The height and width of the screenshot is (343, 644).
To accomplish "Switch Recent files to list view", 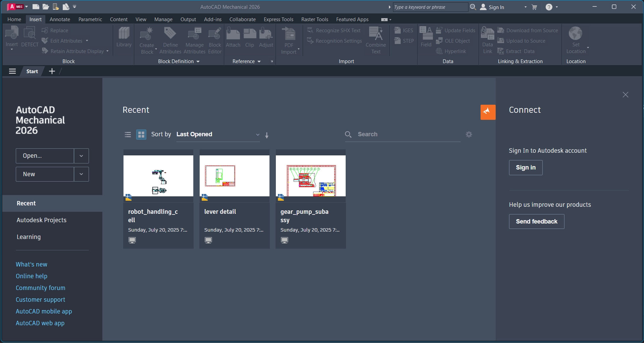I will click(128, 135).
